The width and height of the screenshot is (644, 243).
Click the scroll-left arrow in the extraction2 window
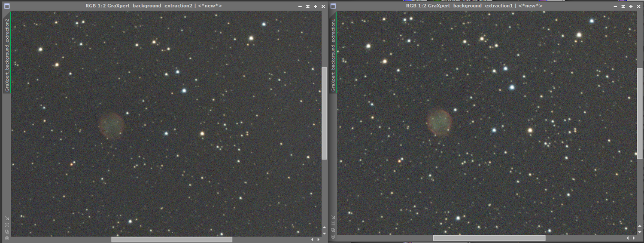(x=313, y=240)
